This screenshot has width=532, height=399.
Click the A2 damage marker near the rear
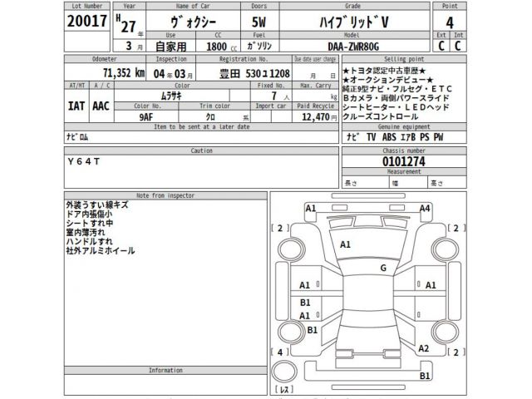pyautogui.click(x=423, y=347)
